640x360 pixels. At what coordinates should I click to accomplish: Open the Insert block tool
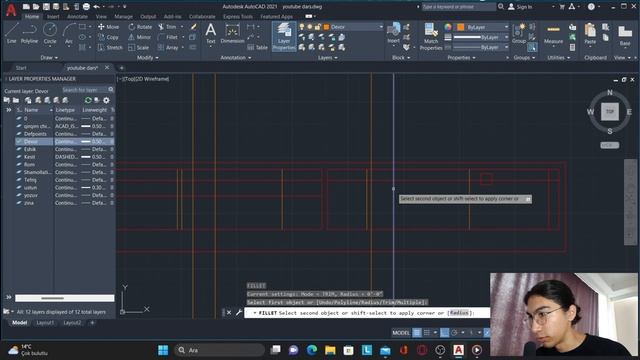click(393, 33)
